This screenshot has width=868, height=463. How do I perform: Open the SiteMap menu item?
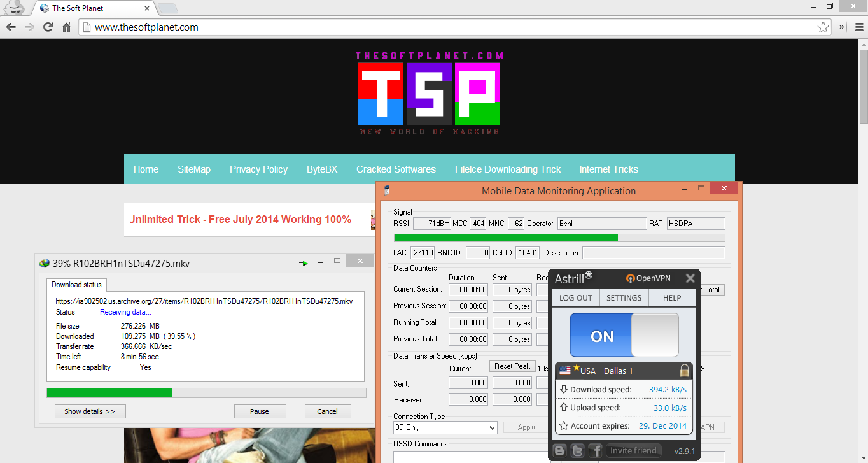click(194, 169)
